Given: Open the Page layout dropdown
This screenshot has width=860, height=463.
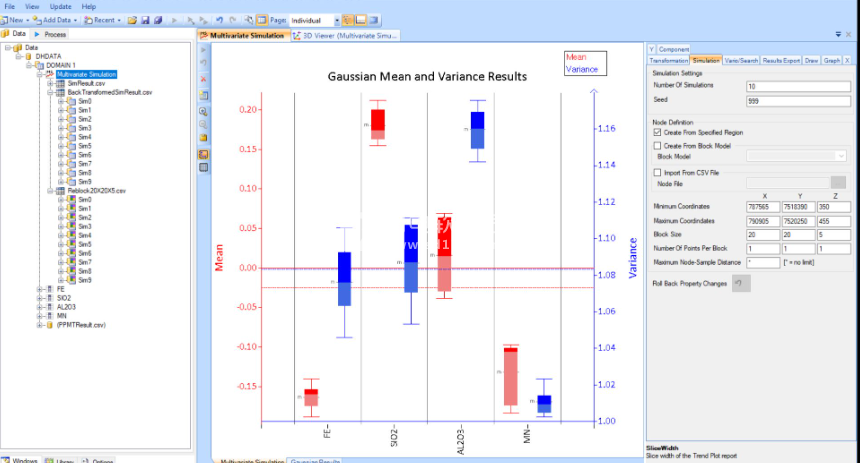Looking at the screenshot, I should (x=336, y=20).
